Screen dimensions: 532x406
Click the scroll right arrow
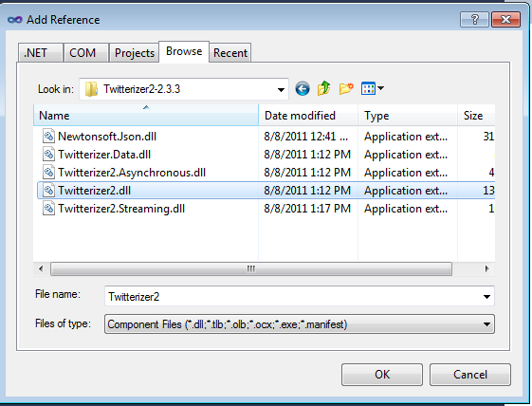[487, 268]
